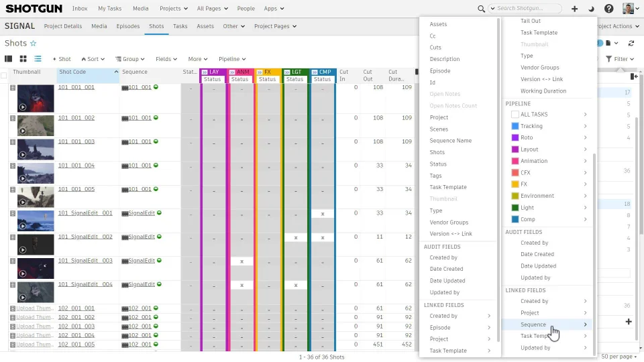The image size is (644, 362).
Task: Switch to list view mode
Action: pyautogui.click(x=38, y=59)
